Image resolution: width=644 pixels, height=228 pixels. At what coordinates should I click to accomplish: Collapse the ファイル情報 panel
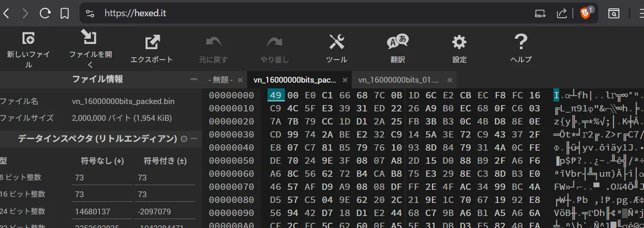194,79
